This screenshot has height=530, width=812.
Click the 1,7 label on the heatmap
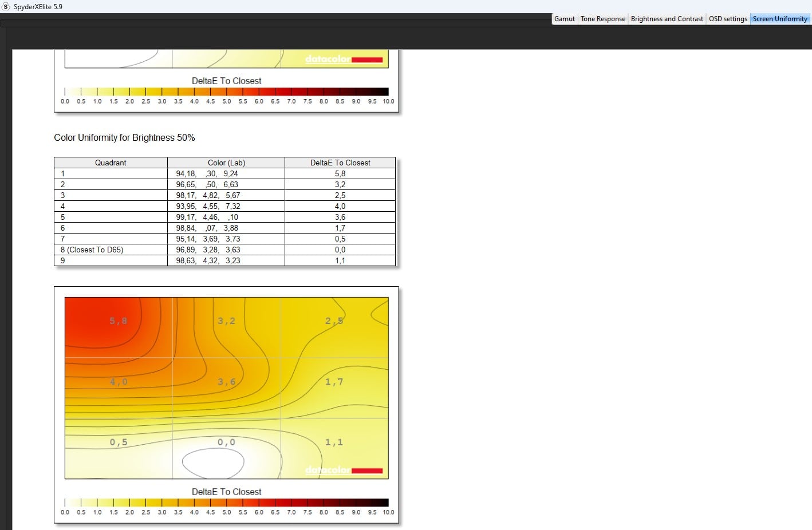click(x=334, y=382)
